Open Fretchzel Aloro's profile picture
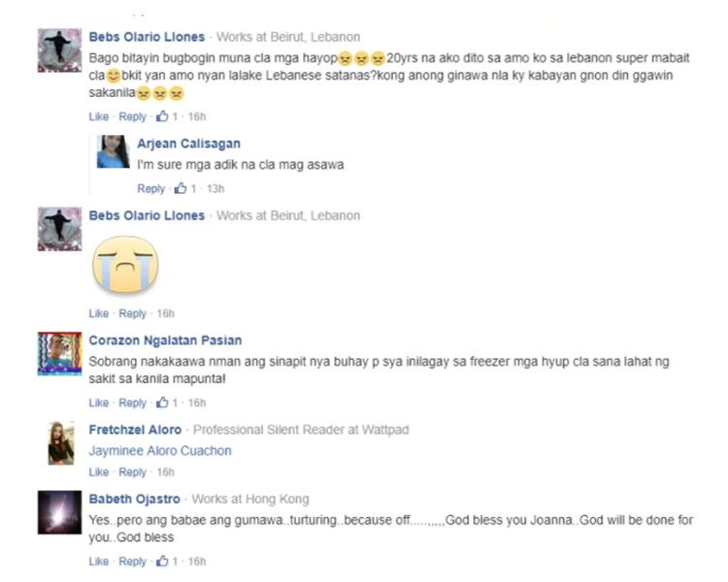The width and height of the screenshot is (728, 582). [x=61, y=442]
